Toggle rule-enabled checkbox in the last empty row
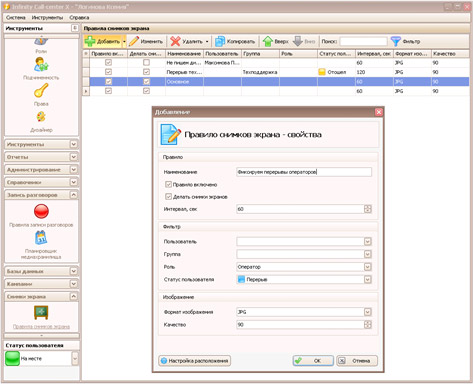 (x=108, y=91)
